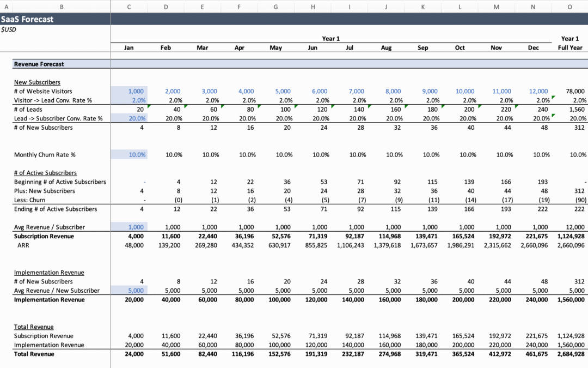Screen dimensions: 588x368
Task: Select the Jan Avg Revenue per Subscriber input cell
Action: point(129,227)
